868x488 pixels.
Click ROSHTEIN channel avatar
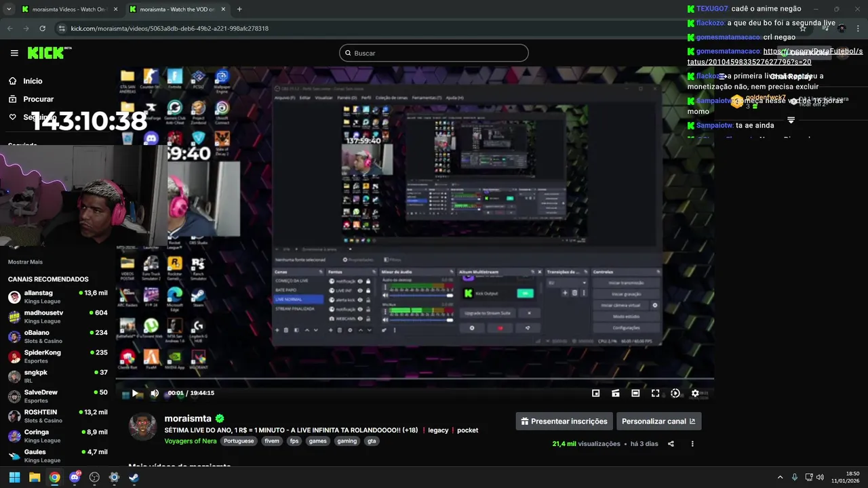tap(14, 416)
